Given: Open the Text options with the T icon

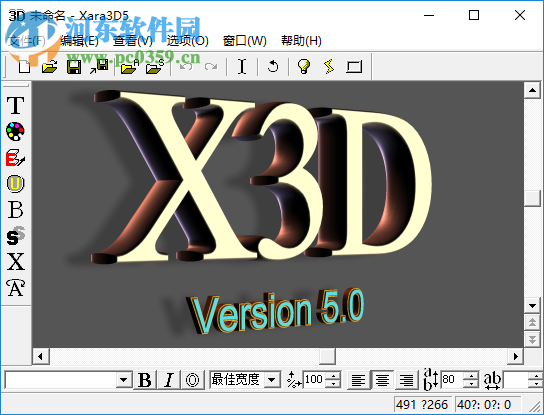Looking at the screenshot, I should [x=16, y=105].
